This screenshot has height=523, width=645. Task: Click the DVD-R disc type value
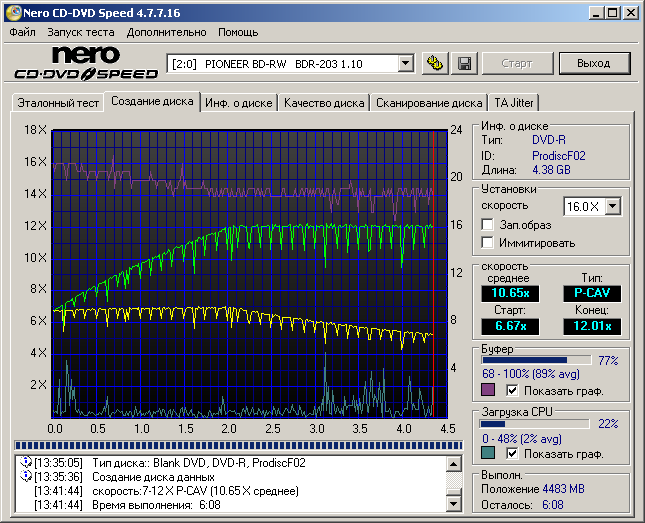(549, 140)
